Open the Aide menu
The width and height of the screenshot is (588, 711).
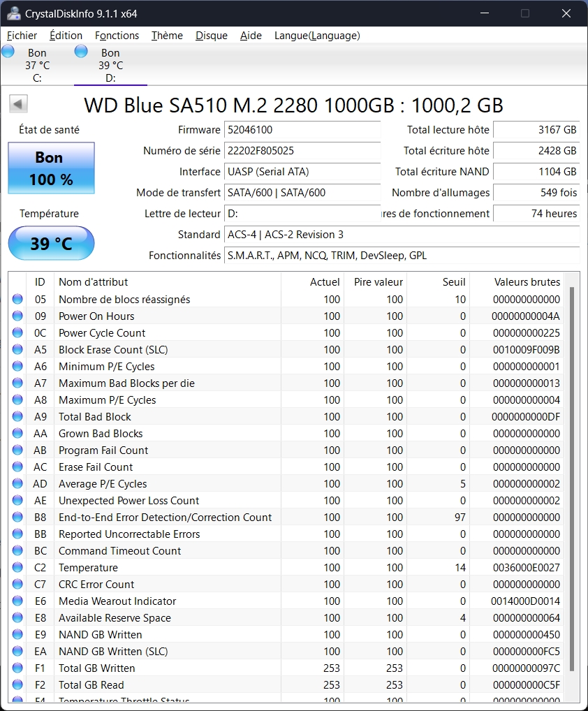pyautogui.click(x=251, y=36)
